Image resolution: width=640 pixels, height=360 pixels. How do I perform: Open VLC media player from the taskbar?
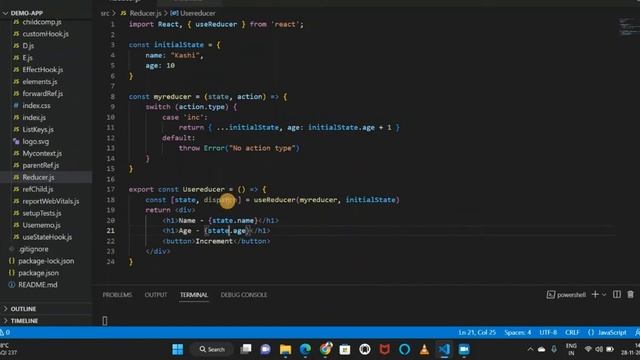coord(424,349)
